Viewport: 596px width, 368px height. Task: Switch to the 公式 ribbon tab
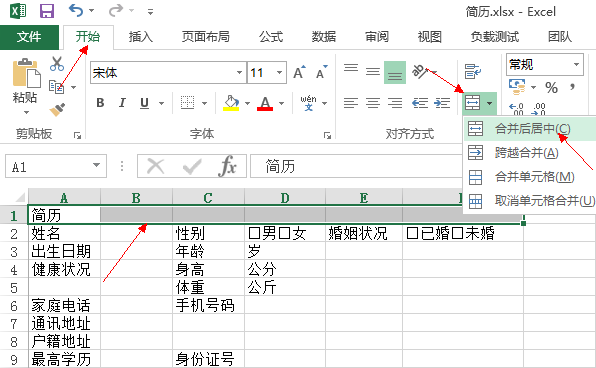[x=271, y=37]
